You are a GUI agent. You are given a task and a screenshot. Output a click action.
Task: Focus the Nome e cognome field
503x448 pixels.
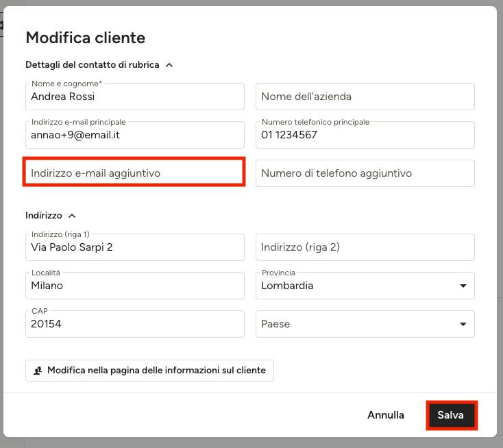[x=135, y=97]
